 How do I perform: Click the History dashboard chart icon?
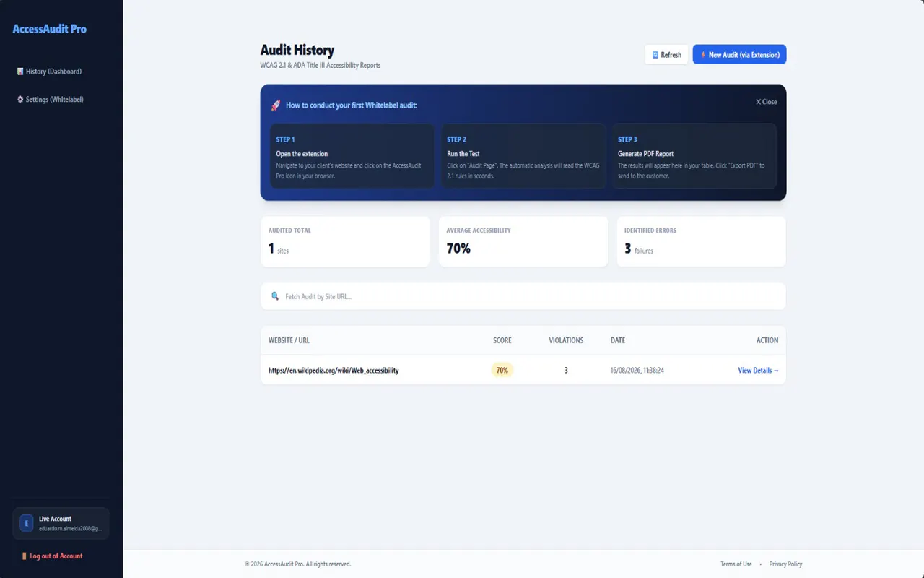[x=20, y=72]
